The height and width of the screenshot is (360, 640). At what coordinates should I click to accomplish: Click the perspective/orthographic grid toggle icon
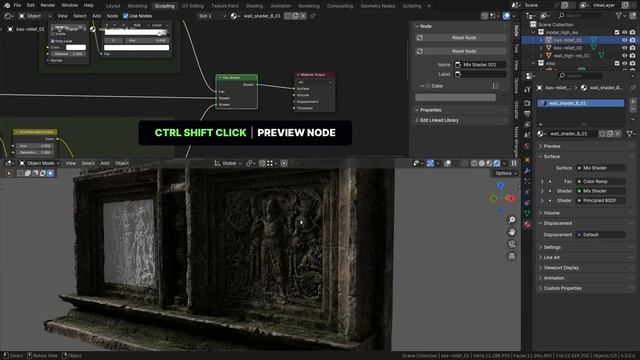point(512,256)
